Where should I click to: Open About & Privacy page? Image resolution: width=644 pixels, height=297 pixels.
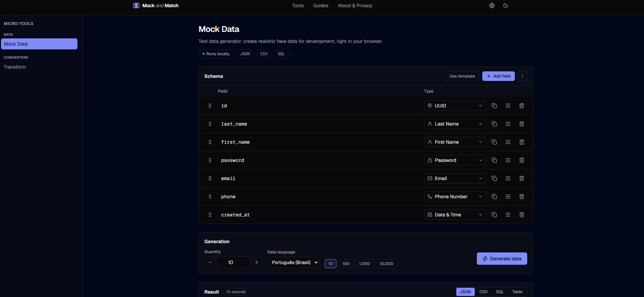point(355,5)
